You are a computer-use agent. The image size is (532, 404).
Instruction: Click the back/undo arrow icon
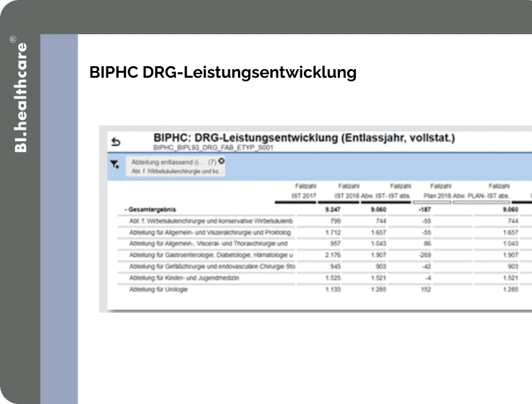click(116, 141)
